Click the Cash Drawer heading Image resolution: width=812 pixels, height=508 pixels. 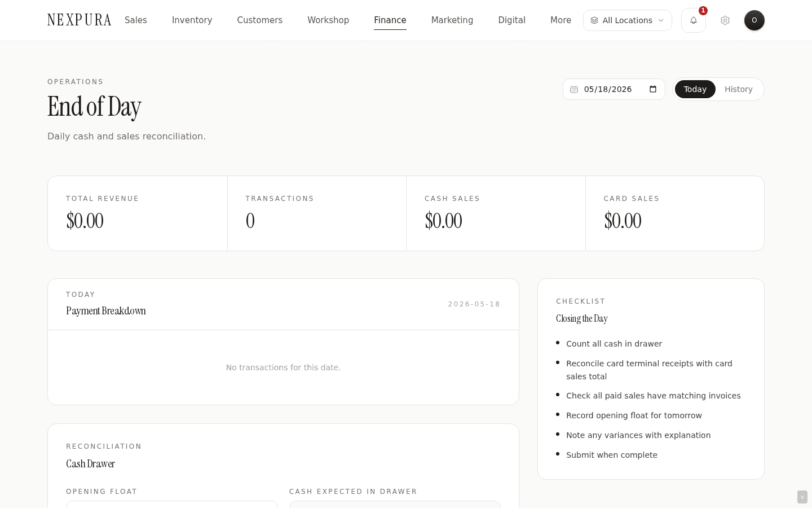click(91, 464)
